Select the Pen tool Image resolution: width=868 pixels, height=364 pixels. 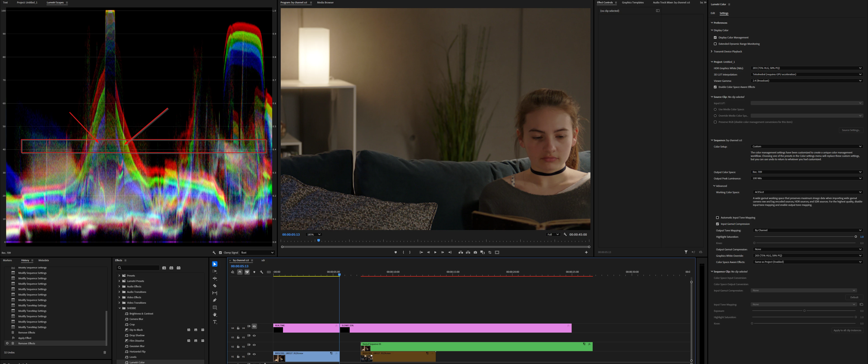(x=215, y=300)
